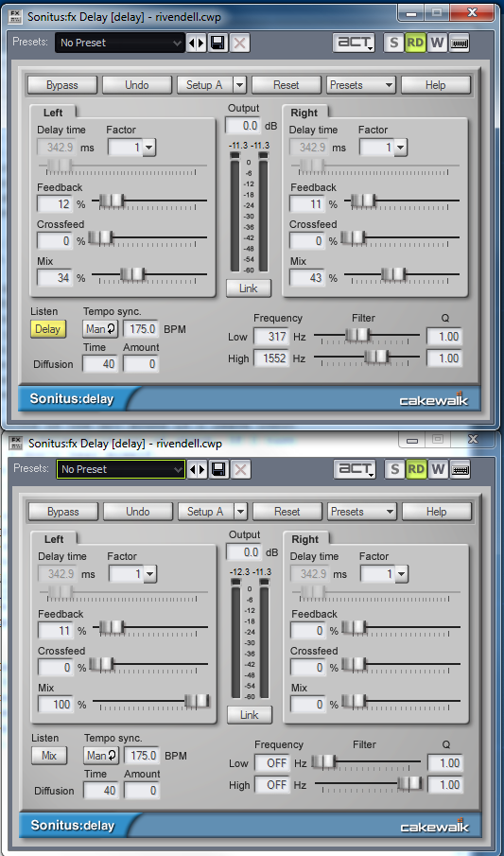The height and width of the screenshot is (856, 504).
Task: Select the Left tab in bottom window
Action: 54,539
